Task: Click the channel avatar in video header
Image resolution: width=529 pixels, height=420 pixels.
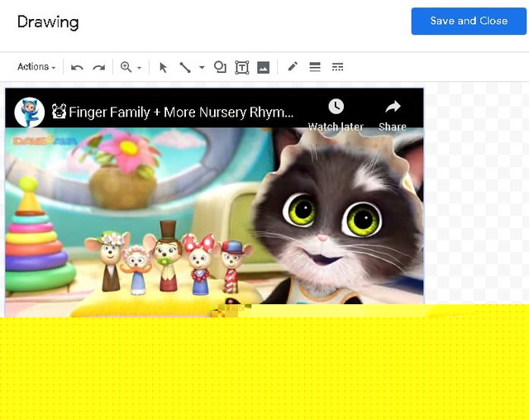Action: pyautogui.click(x=30, y=112)
